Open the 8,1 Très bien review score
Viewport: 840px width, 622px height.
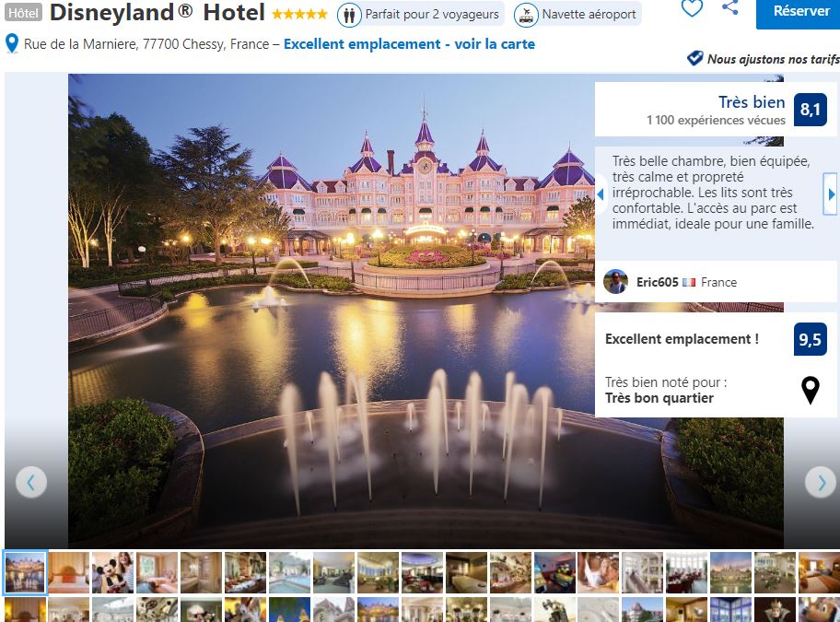click(810, 110)
